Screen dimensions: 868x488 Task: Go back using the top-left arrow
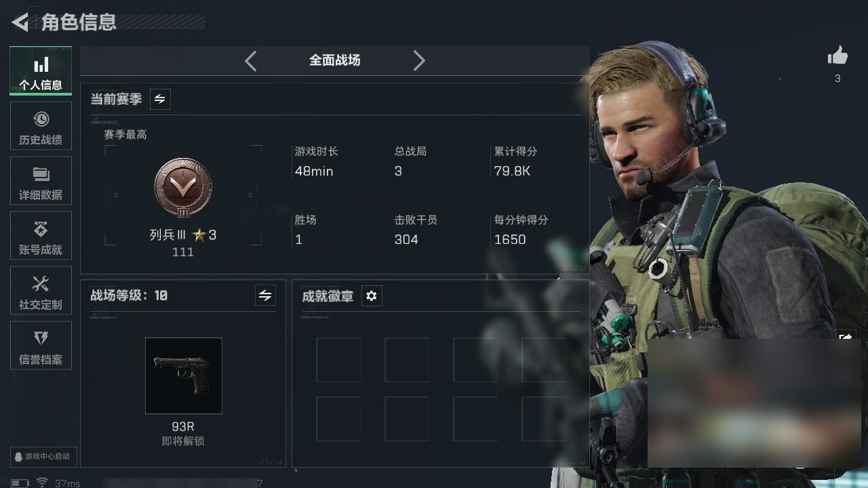(x=20, y=22)
